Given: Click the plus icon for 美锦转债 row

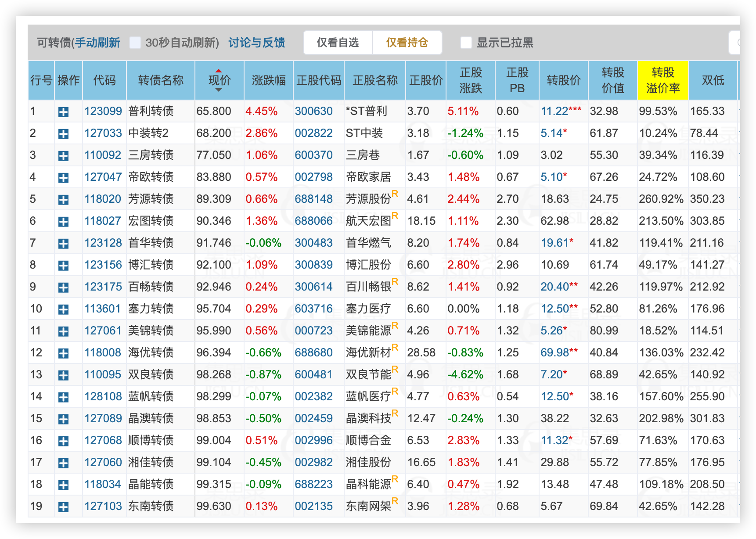Looking at the screenshot, I should coord(63,331).
